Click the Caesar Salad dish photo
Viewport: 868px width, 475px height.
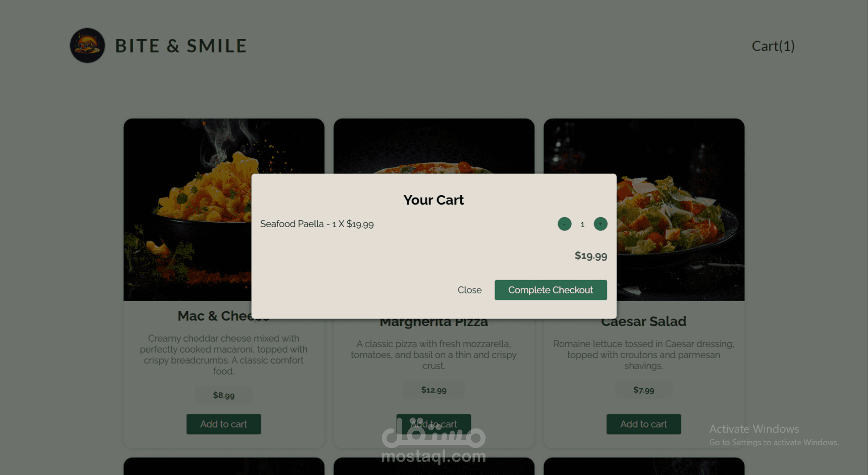tap(680, 209)
